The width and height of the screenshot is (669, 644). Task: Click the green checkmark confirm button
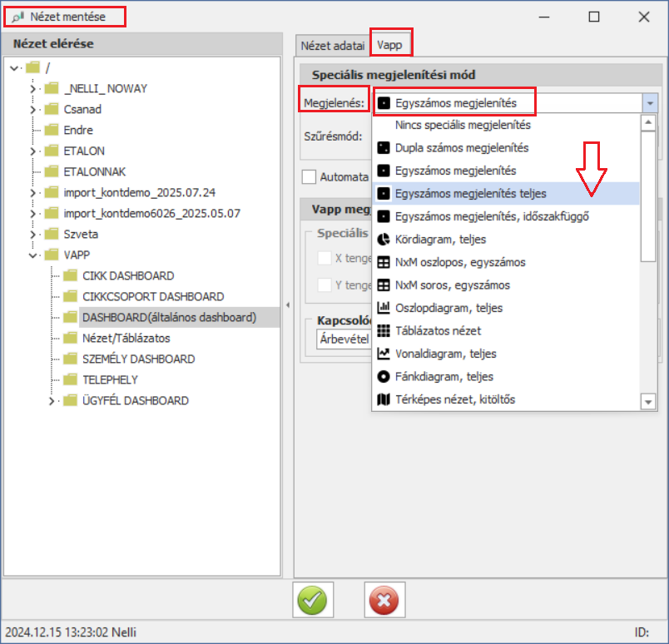pos(313,599)
